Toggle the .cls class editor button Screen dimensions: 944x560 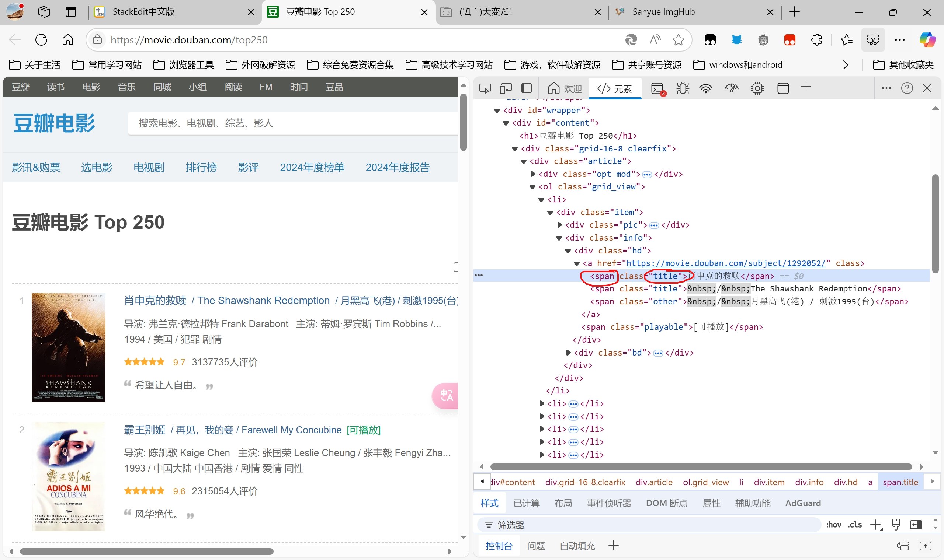tap(854, 525)
